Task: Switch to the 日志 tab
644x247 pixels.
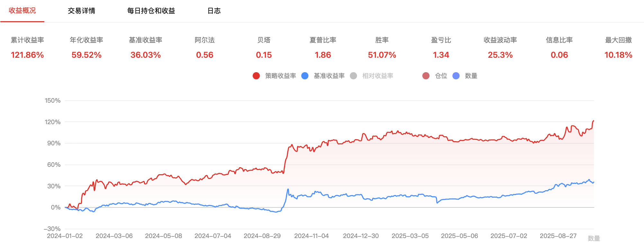Action: (214, 11)
